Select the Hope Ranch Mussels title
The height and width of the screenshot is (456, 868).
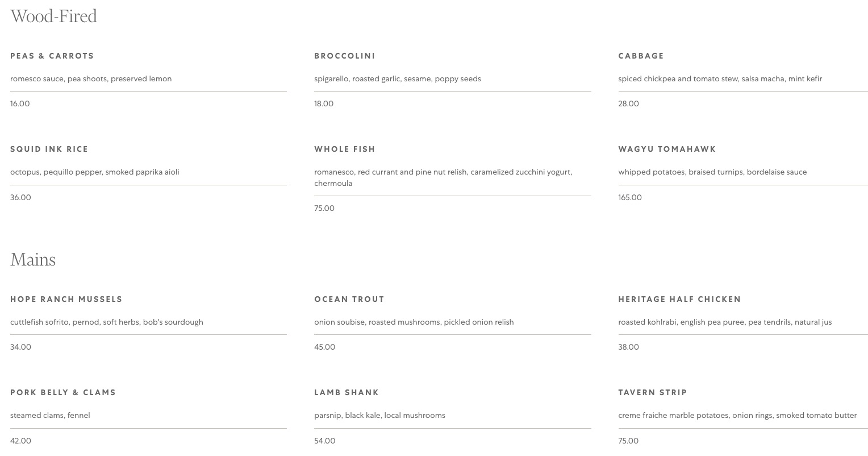tap(66, 299)
